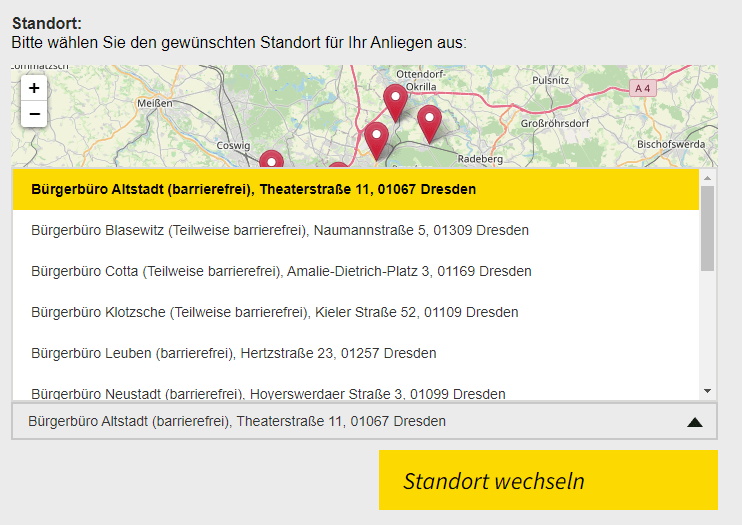Click the Großröhrsdorf label on the map
Viewport: 742px width, 525px height.
(555, 123)
